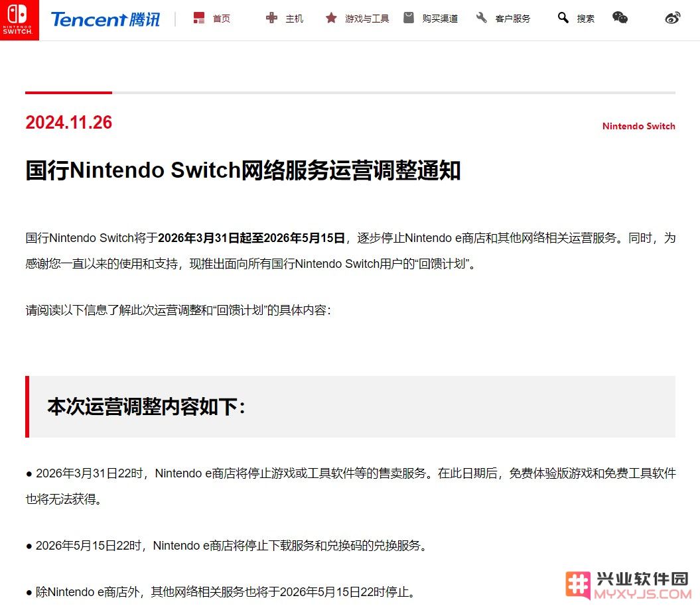
Task: Click the Nintendo Switch category tag
Action: [x=639, y=126]
